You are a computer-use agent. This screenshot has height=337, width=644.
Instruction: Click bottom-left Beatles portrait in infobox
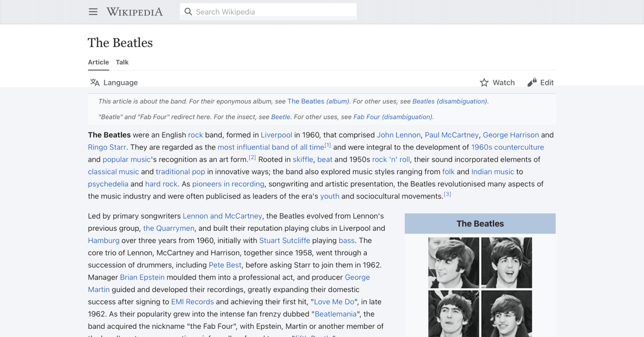click(x=454, y=313)
